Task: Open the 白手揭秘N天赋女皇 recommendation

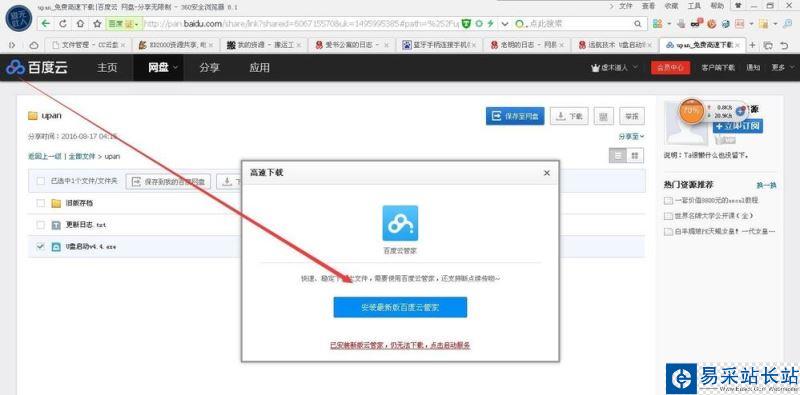Action: [x=725, y=231]
